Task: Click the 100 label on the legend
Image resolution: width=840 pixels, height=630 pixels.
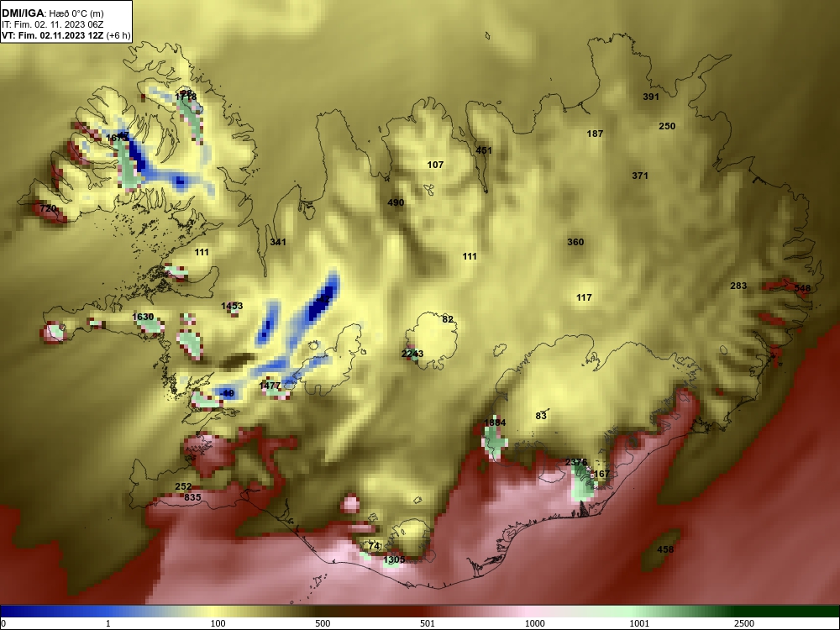Action: (218, 623)
